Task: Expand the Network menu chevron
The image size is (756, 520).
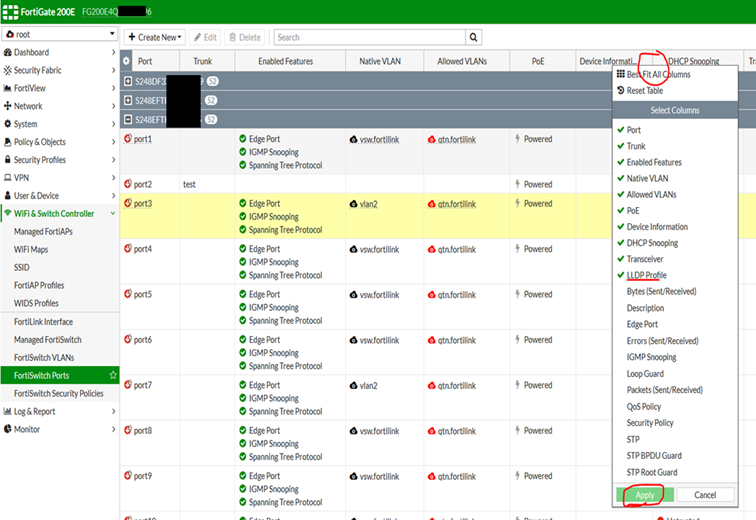Action: tap(113, 106)
